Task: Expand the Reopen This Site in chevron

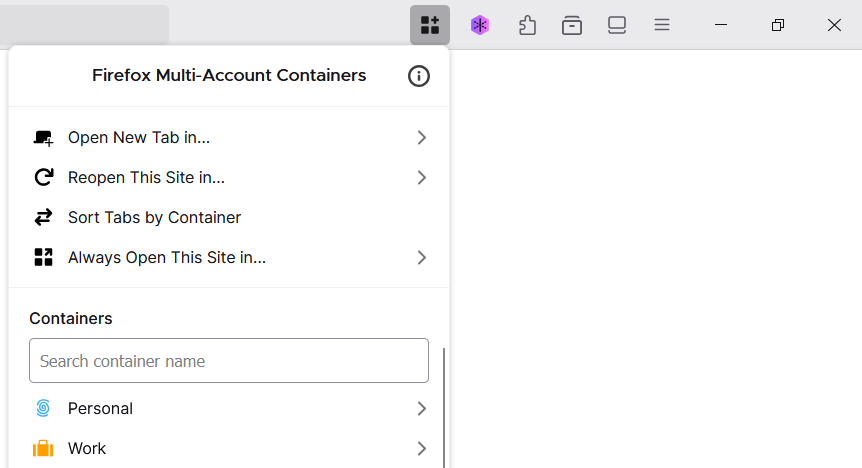Action: coord(422,178)
